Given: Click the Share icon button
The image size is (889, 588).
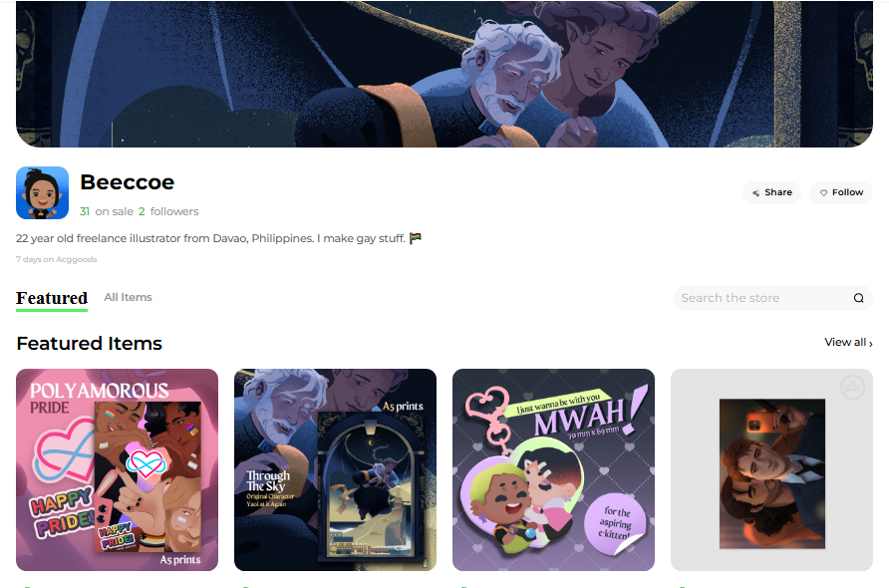Looking at the screenshot, I should [x=771, y=192].
